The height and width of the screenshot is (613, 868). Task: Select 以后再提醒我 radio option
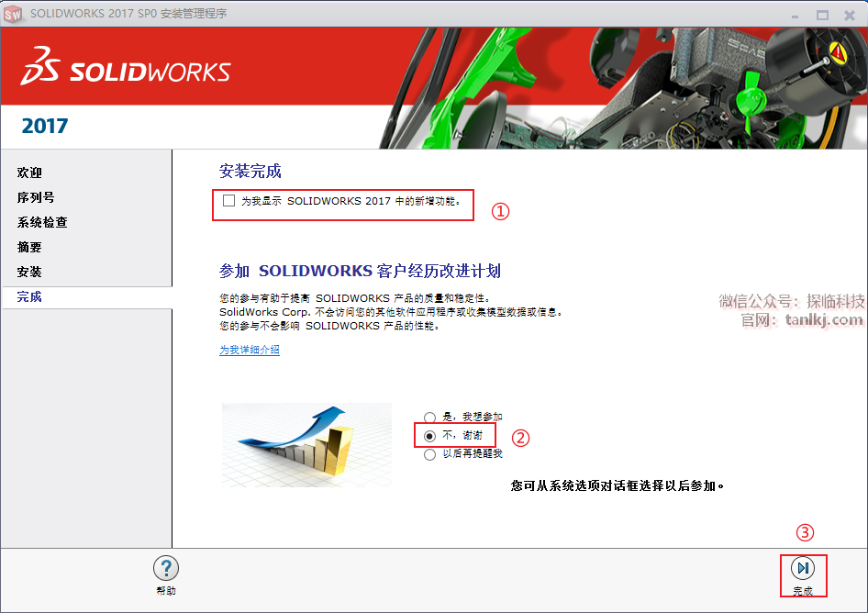click(429, 454)
